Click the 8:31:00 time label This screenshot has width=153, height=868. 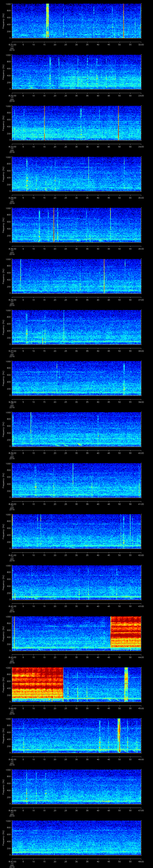tap(12, 44)
